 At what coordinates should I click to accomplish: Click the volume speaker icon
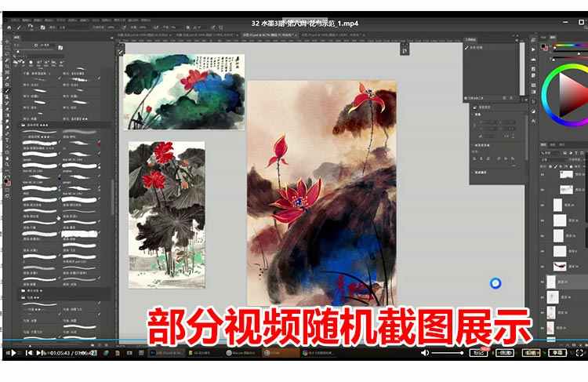pyautogui.click(x=424, y=353)
